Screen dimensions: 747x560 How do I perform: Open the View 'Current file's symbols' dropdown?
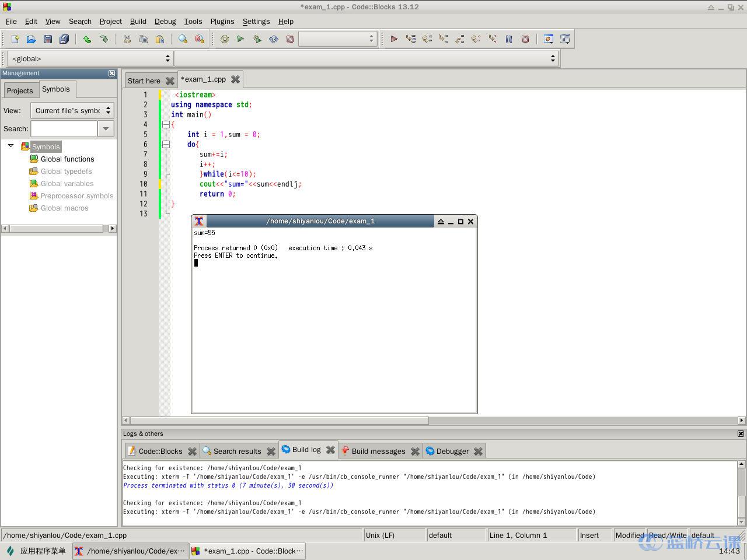click(72, 110)
